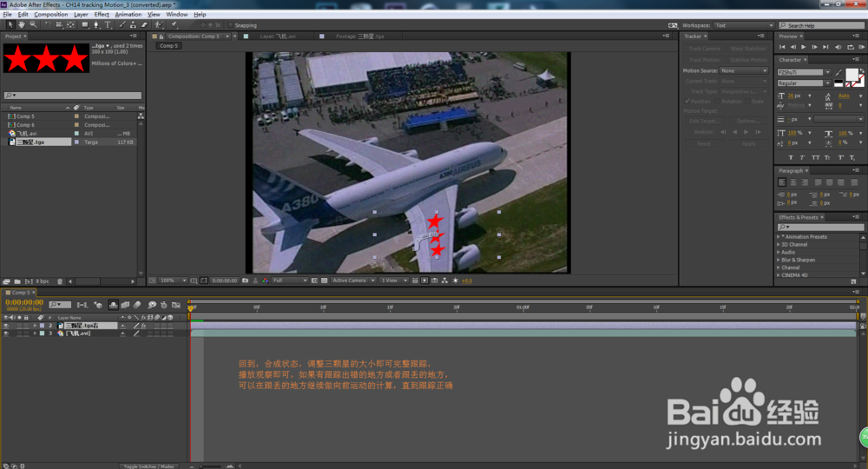Toggle transparency grid in viewer
Image resolution: width=868 pixels, height=469 pixels.
pos(325,281)
